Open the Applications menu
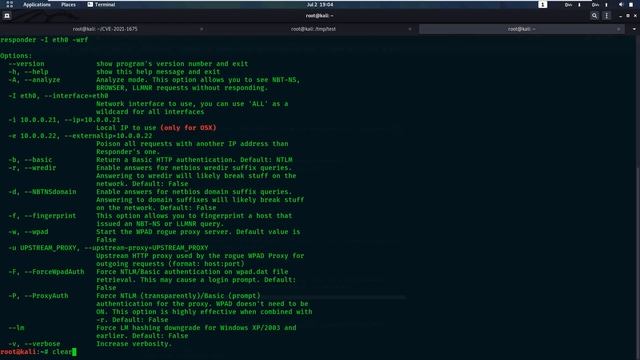Screen dimensions: 640x360 tap(37, 4)
